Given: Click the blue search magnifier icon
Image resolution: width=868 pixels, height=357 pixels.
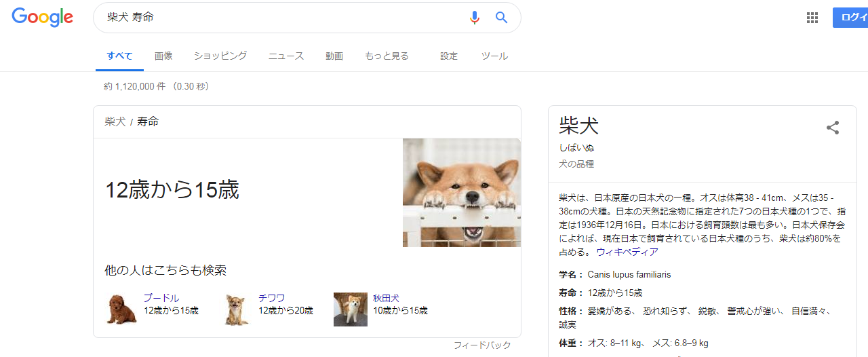Looking at the screenshot, I should point(502,18).
